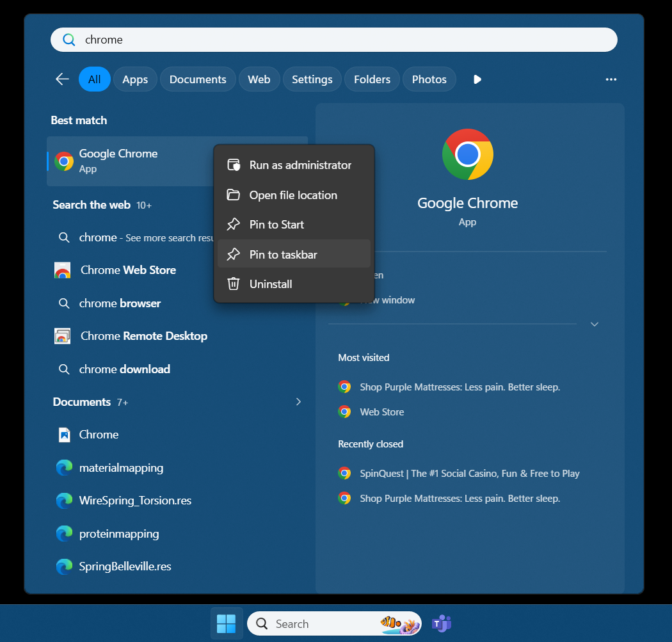Click the image file icon beside Chrome document
Image resolution: width=672 pixels, height=642 pixels.
(x=64, y=435)
